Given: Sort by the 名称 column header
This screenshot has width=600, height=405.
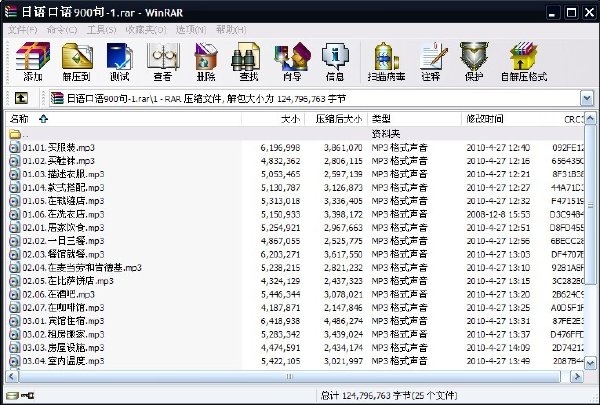Looking at the screenshot, I should (x=124, y=119).
